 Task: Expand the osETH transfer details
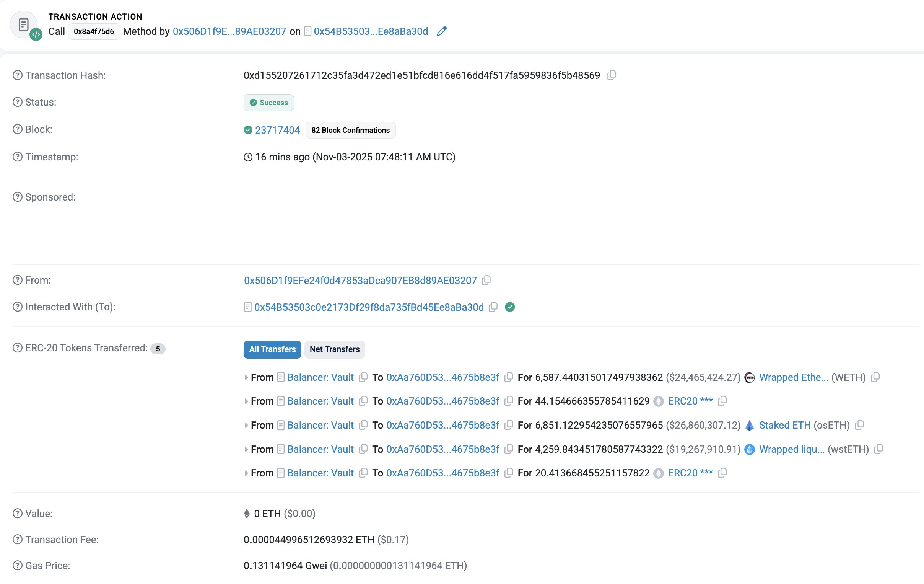click(246, 425)
